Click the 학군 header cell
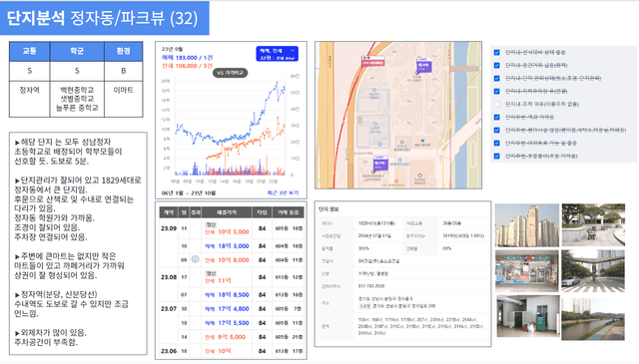The width and height of the screenshot is (639, 364). 77,51
